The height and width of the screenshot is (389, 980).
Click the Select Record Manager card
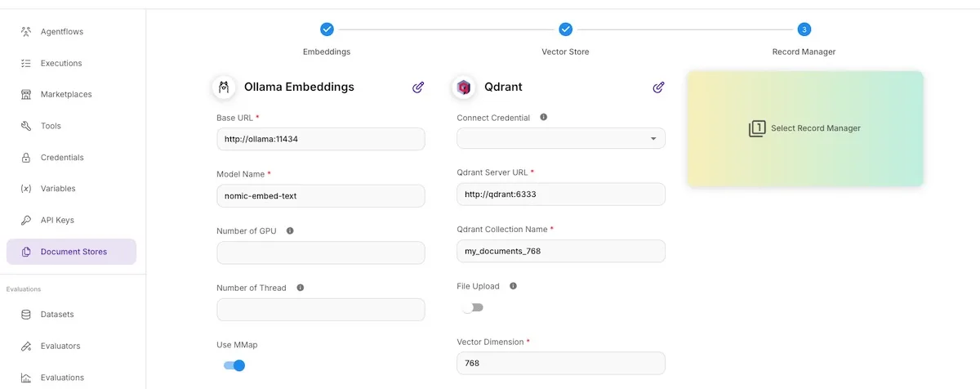pos(805,128)
